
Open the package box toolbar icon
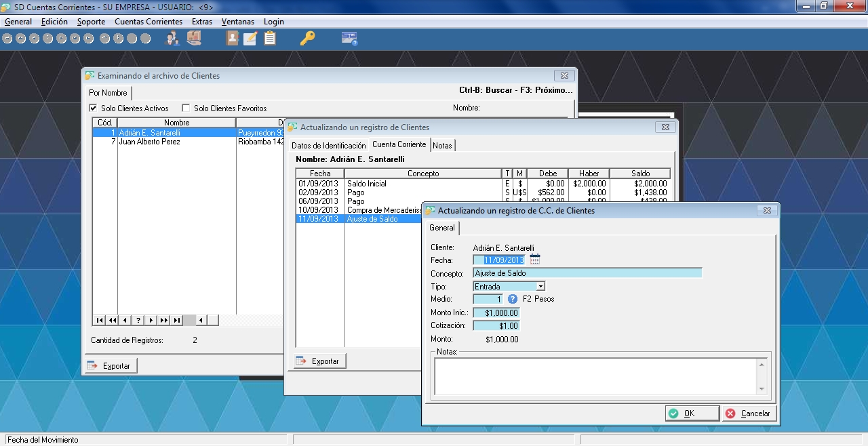coord(194,39)
